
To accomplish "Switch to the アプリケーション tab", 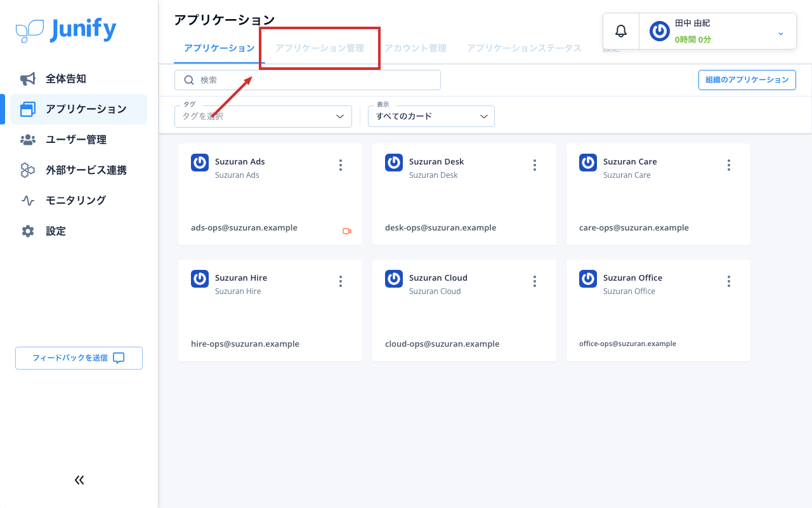I will 219,48.
